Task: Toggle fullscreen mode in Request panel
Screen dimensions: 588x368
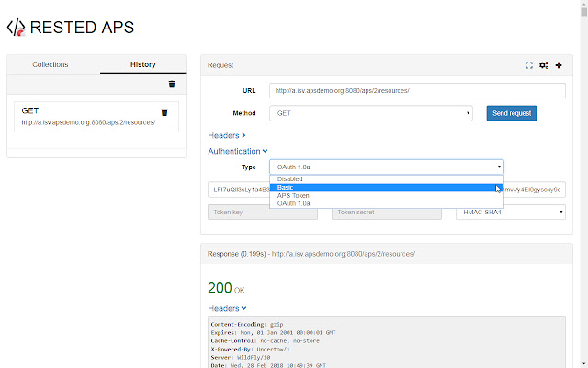Action: pos(529,65)
